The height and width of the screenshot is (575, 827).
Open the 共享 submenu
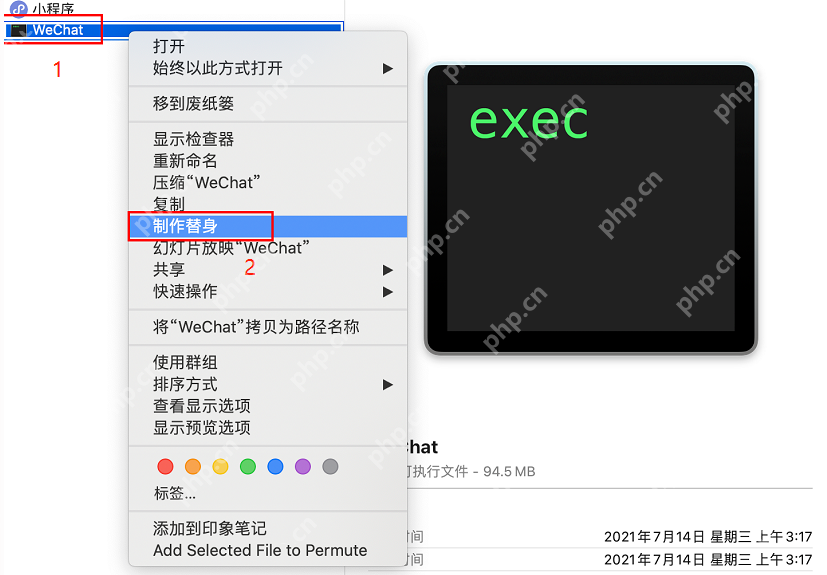[268, 270]
